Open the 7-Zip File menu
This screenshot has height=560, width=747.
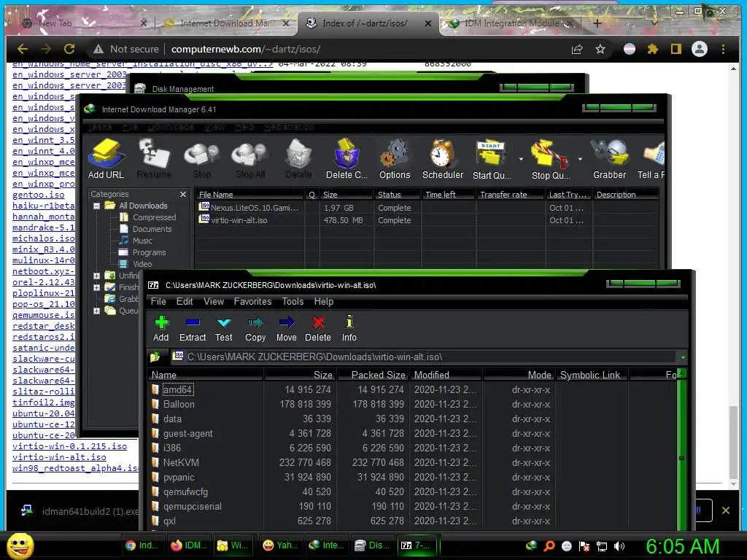click(x=158, y=301)
